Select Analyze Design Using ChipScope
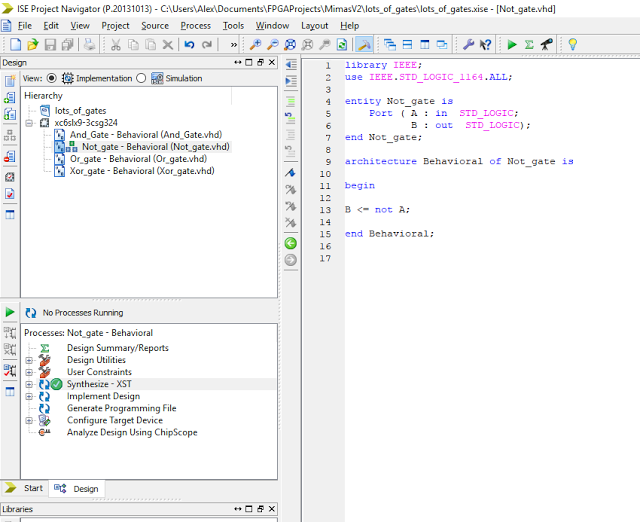 coord(132,432)
